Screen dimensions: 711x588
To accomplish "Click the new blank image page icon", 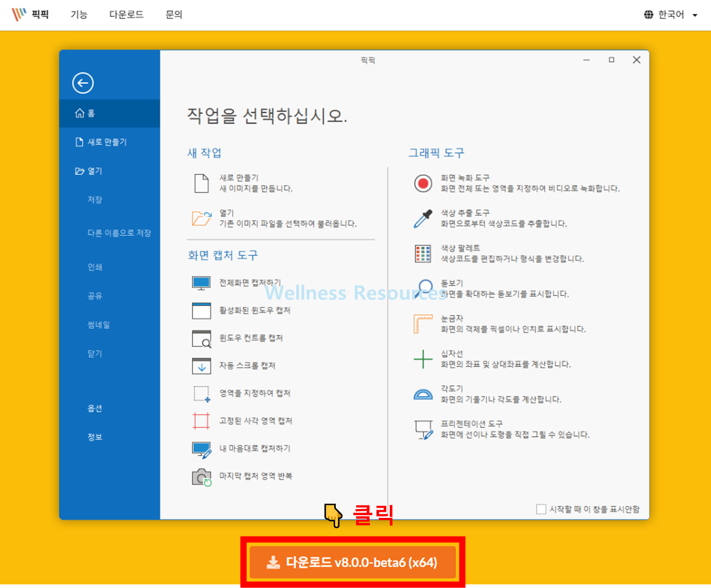I will click(x=201, y=183).
